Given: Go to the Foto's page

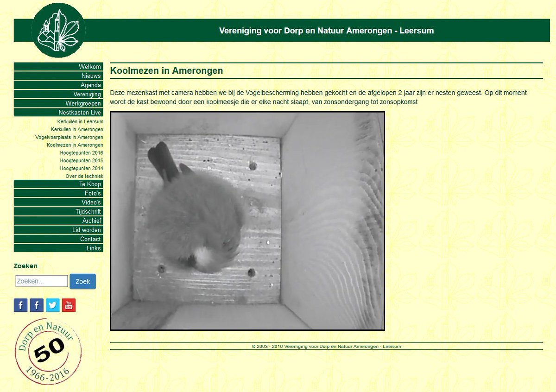Looking at the screenshot, I should [58, 193].
